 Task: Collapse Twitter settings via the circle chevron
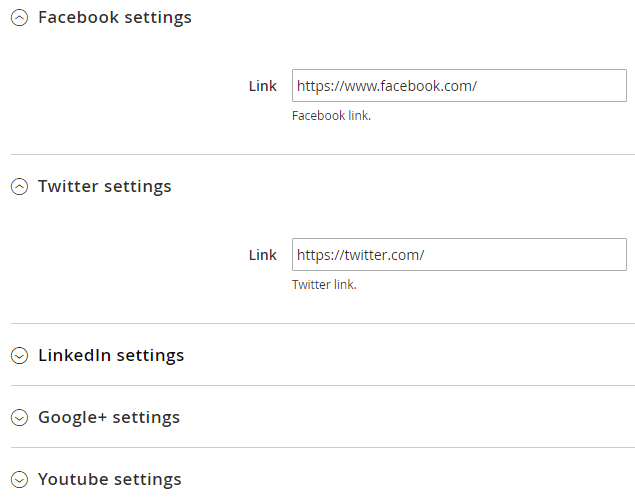pyautogui.click(x=19, y=187)
